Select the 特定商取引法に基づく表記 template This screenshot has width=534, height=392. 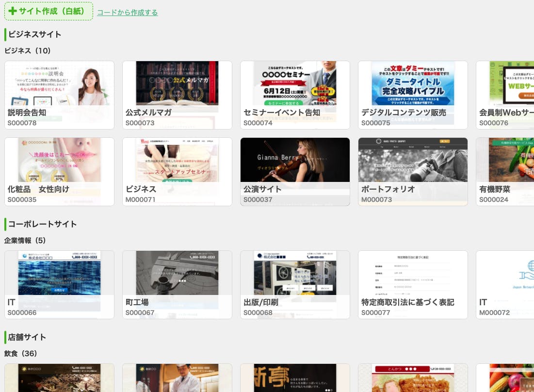[x=413, y=284]
